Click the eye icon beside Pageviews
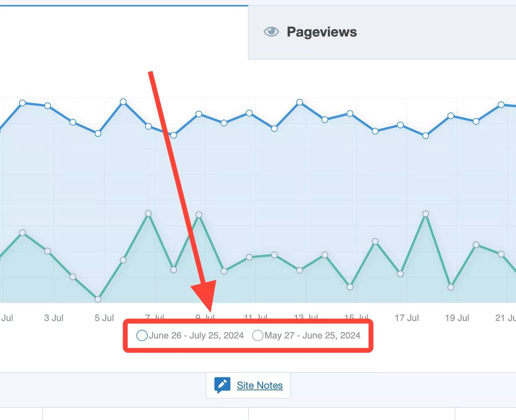Screen dimensions: 516x420 (x=271, y=32)
